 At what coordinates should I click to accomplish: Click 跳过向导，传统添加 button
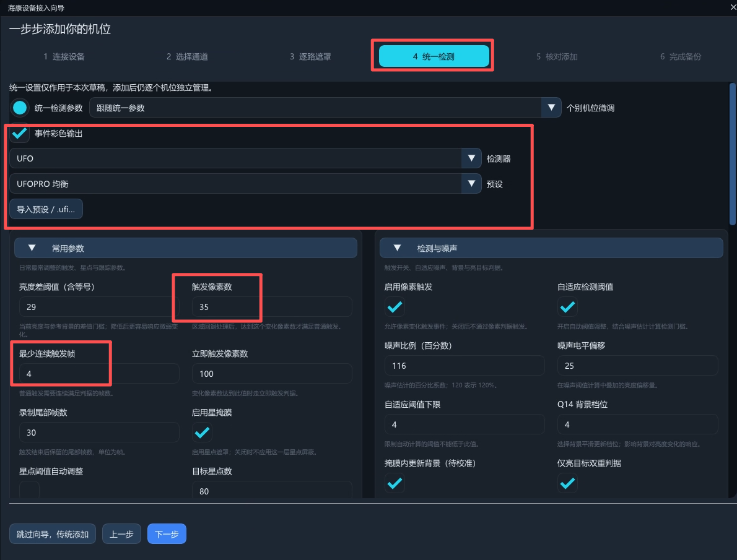click(x=53, y=533)
